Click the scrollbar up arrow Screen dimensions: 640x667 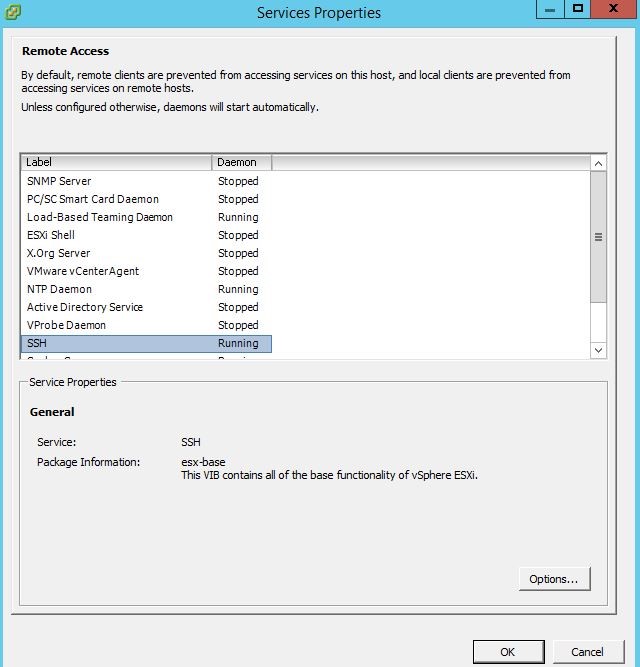pos(598,163)
